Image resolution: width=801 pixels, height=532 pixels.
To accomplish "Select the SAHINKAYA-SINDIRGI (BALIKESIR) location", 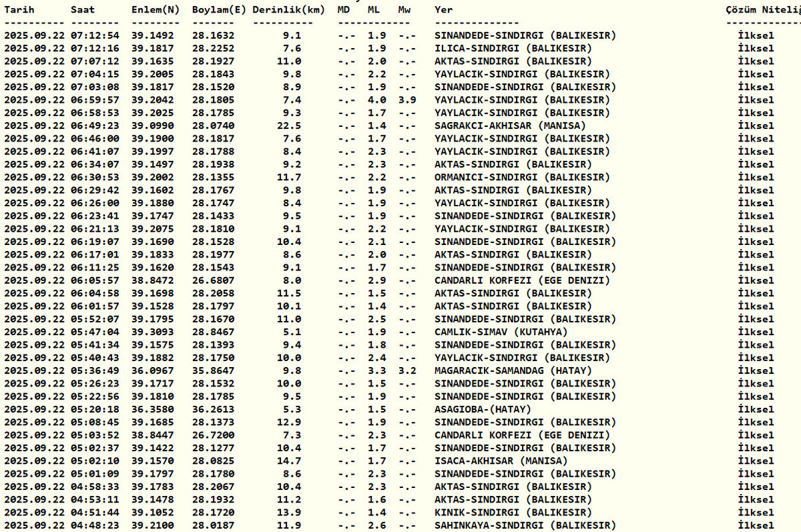I will pyautogui.click(x=525, y=525).
